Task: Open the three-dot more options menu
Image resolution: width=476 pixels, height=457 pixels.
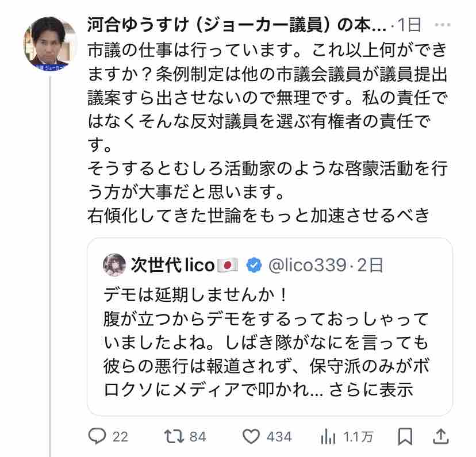Action: point(442,25)
